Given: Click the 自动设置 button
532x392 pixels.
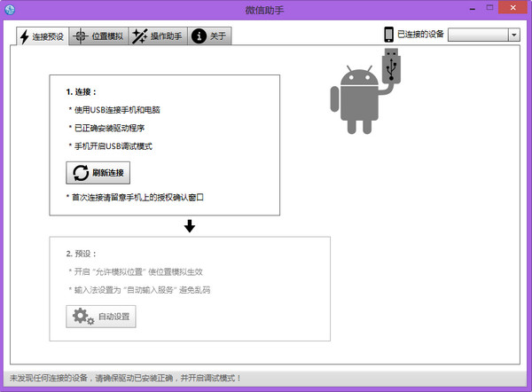Looking at the screenshot, I should click(101, 317).
